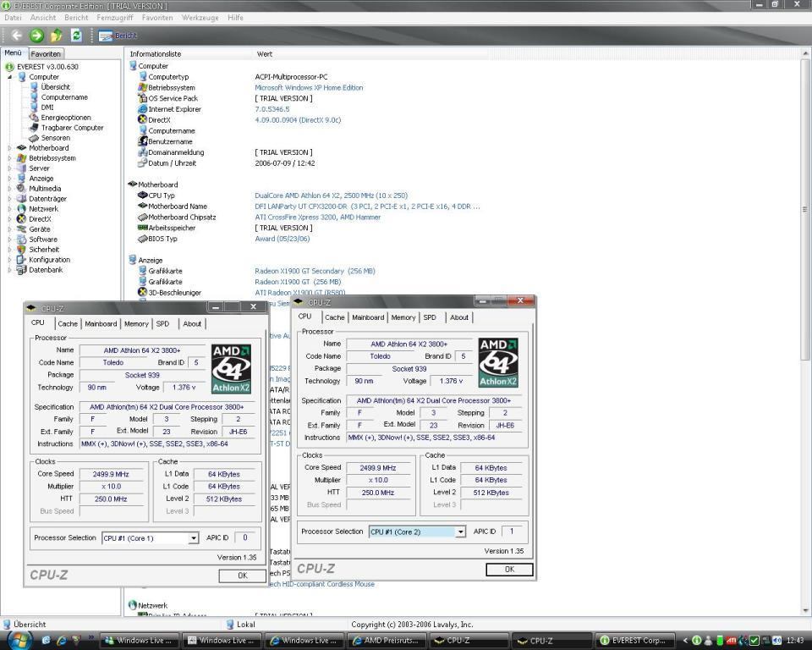Open Cache tab in left CPU-Z window

[68, 324]
